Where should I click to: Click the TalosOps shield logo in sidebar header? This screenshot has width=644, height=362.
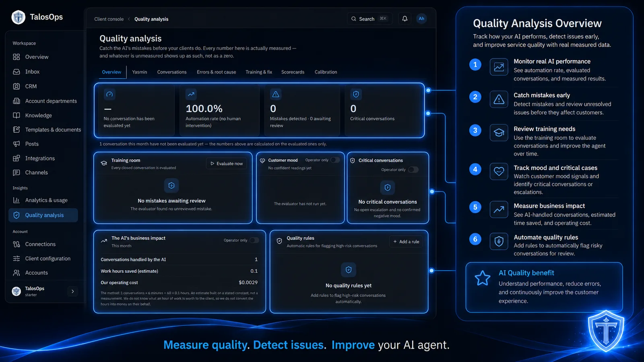[x=18, y=17]
